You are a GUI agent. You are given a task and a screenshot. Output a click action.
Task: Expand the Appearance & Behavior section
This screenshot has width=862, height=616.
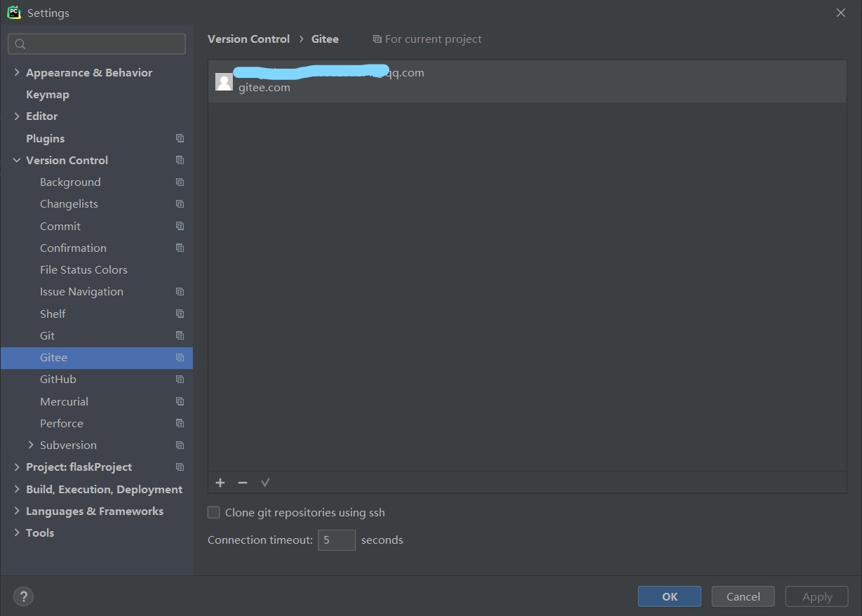click(17, 72)
